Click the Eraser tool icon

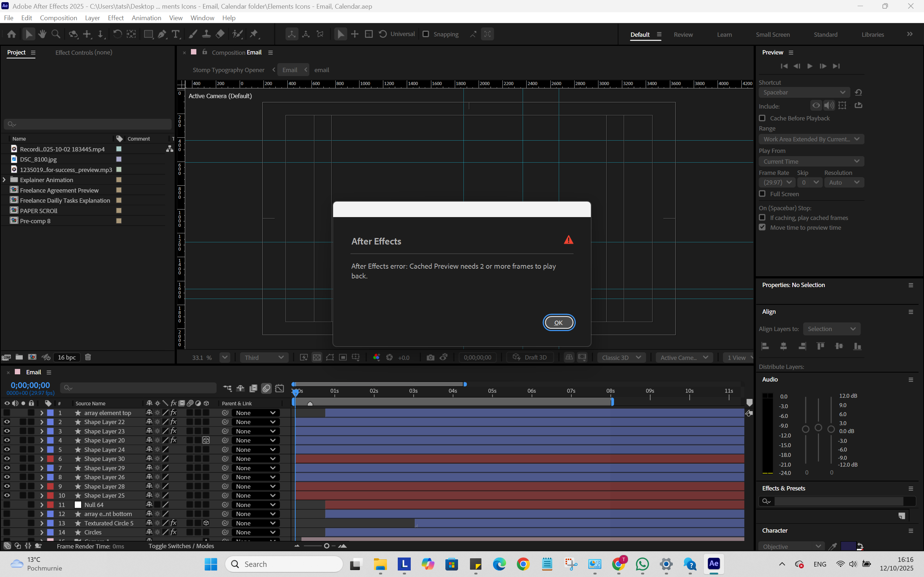pos(220,34)
